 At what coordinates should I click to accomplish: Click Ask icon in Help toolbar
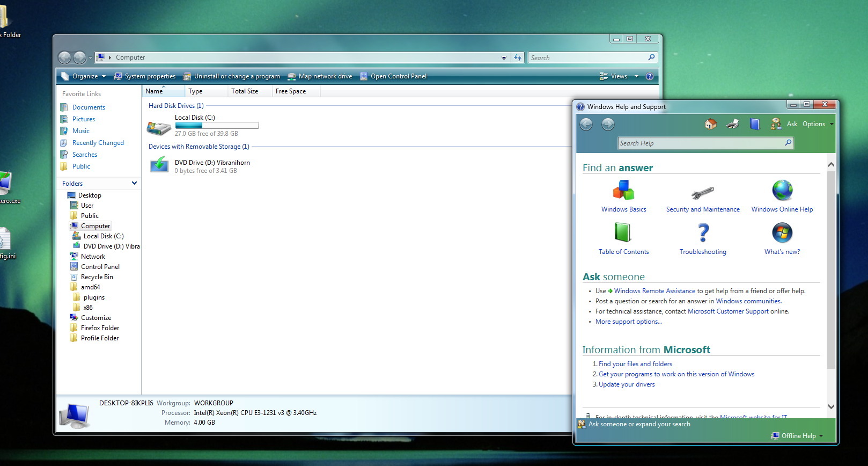(x=776, y=124)
